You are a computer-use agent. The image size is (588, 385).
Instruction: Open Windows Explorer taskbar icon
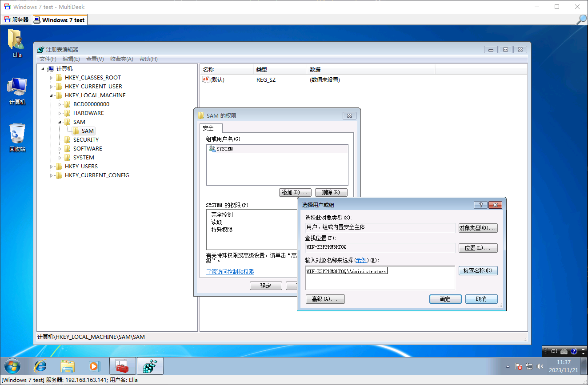pyautogui.click(x=68, y=366)
